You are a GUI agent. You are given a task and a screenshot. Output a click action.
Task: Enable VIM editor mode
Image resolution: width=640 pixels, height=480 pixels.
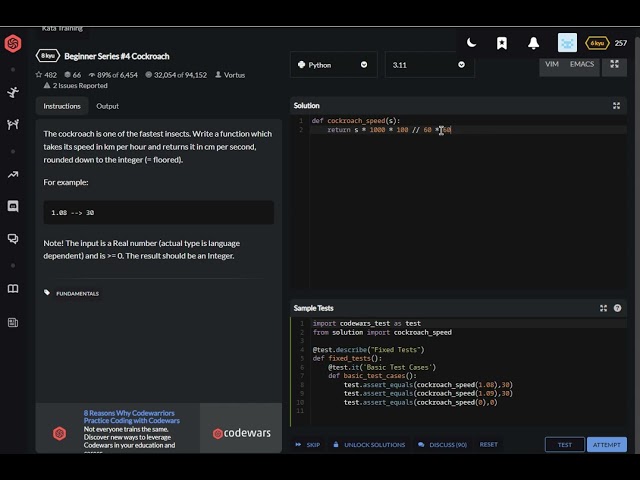coord(552,64)
